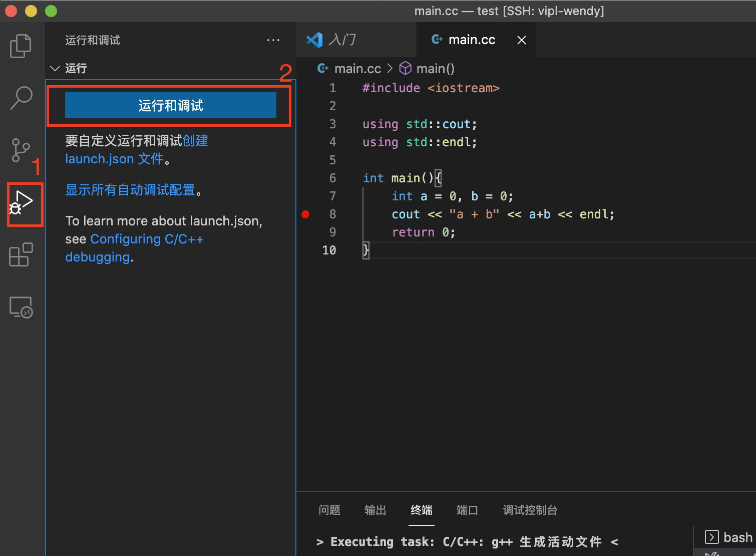
Task: Open the Remote Explorer view
Action: point(21,307)
